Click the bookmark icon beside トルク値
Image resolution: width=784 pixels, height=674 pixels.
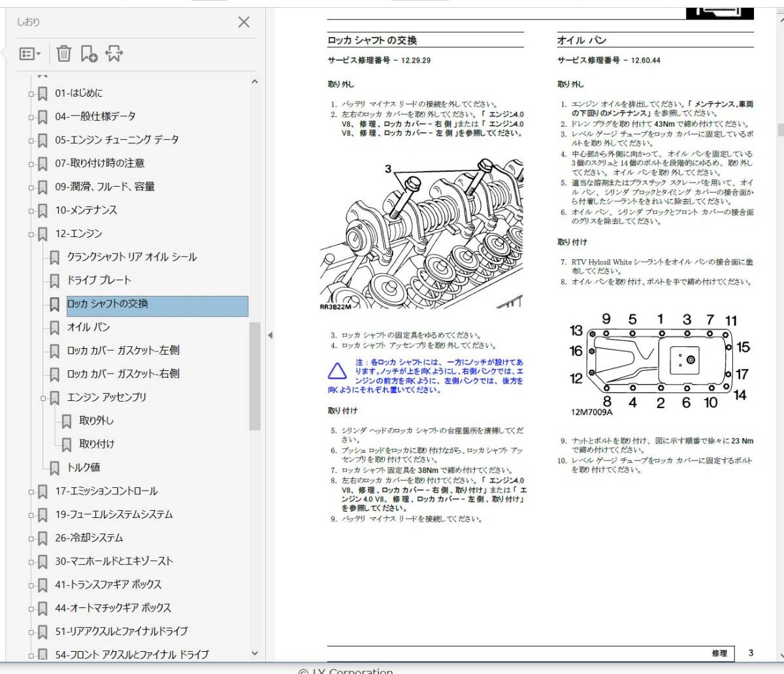click(54, 468)
